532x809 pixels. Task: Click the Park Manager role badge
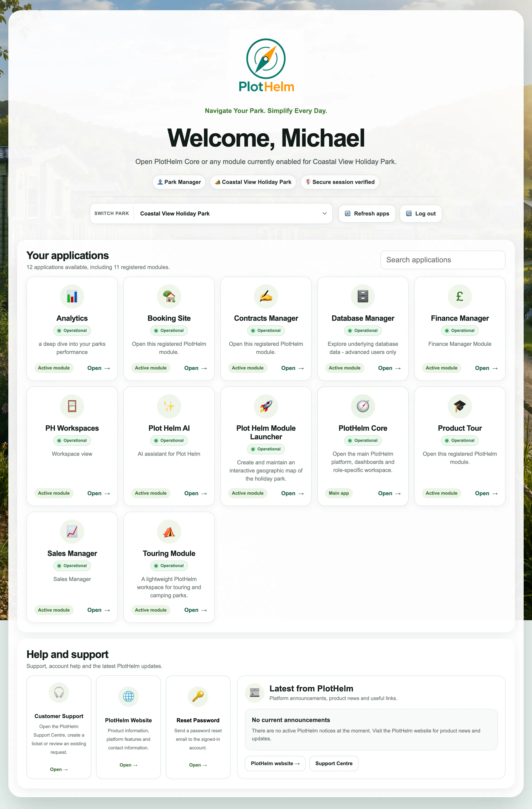tap(179, 182)
